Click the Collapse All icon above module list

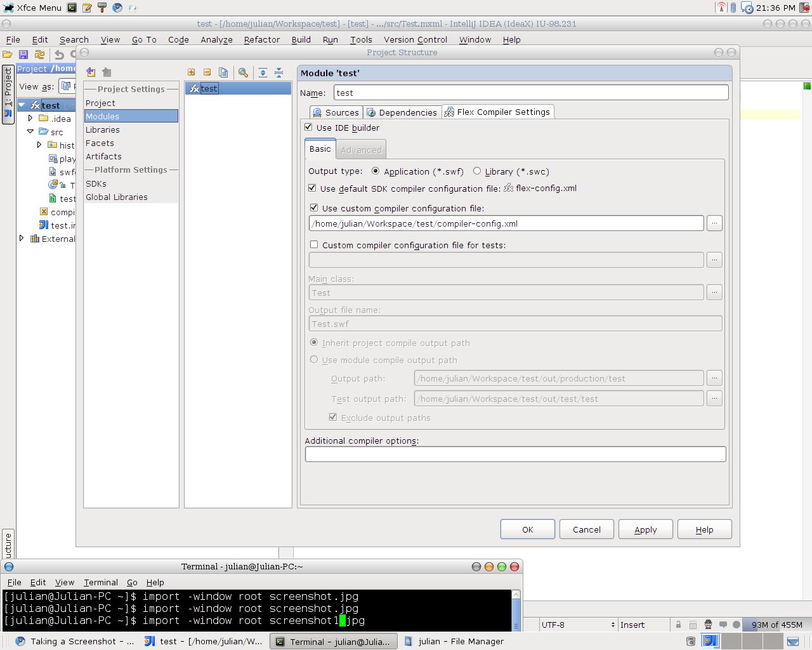(x=278, y=72)
